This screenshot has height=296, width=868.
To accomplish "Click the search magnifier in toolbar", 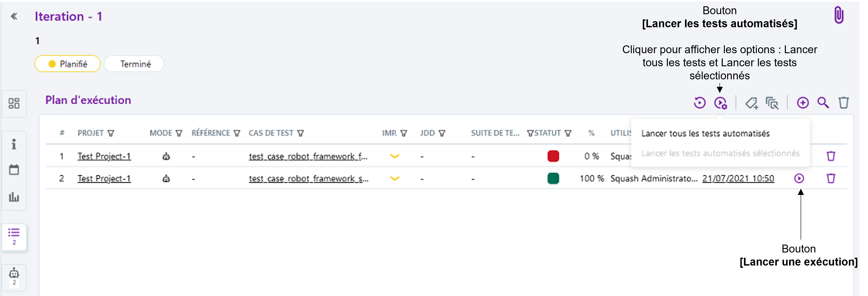I will pos(823,103).
